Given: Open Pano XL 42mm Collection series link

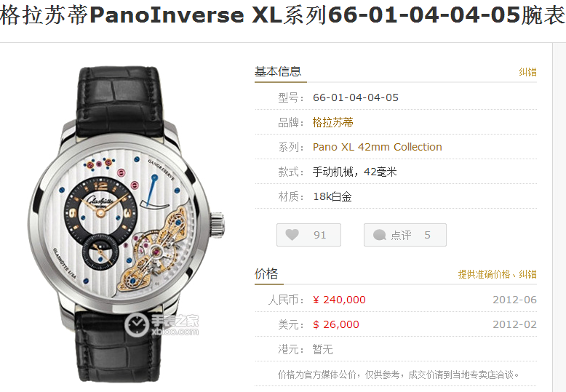Looking at the screenshot, I should pos(378,147).
